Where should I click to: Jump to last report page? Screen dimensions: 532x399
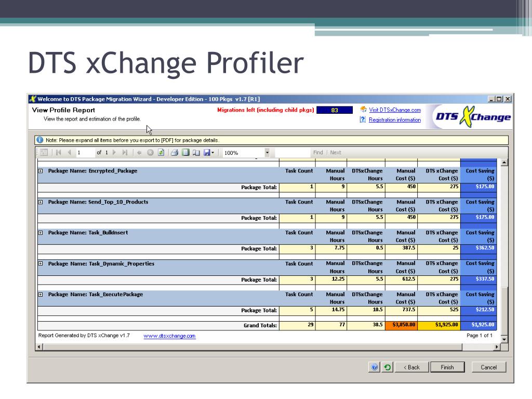tap(125, 153)
